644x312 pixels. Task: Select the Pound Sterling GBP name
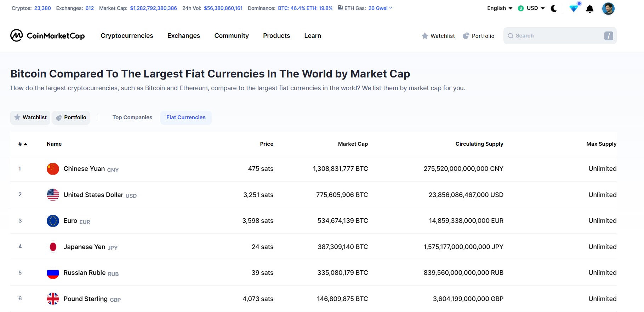[92, 299]
